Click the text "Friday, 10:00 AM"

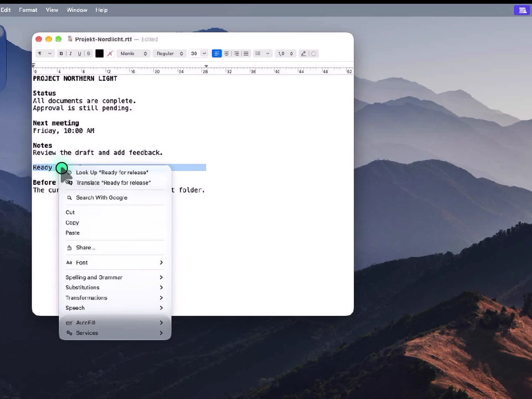click(x=64, y=131)
